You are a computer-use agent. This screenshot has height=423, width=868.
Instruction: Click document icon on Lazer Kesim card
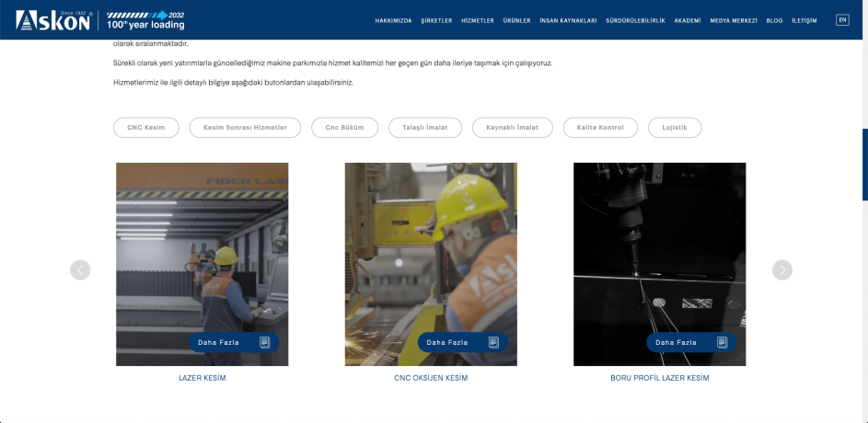264,342
